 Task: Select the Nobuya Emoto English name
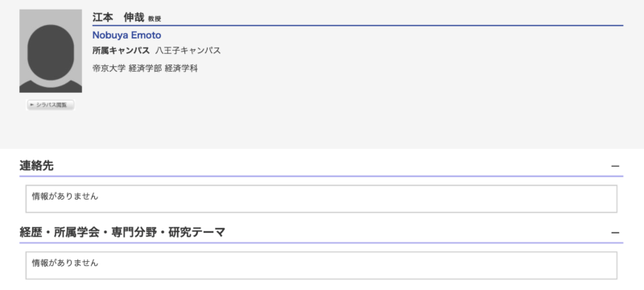click(126, 35)
